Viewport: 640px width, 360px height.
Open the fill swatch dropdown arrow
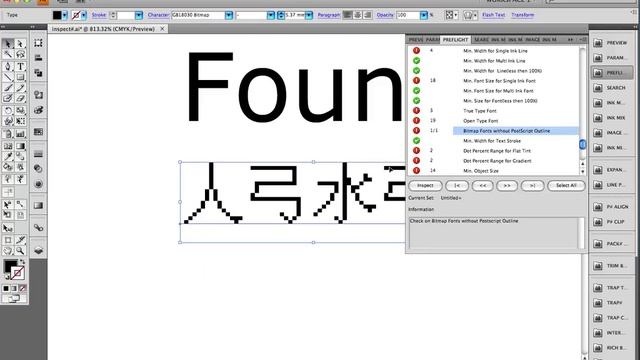(x=64, y=16)
